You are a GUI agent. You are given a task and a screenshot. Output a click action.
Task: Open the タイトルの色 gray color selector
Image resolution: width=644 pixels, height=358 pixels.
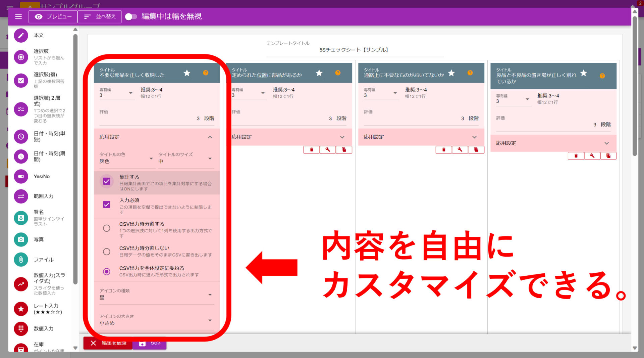(126, 161)
